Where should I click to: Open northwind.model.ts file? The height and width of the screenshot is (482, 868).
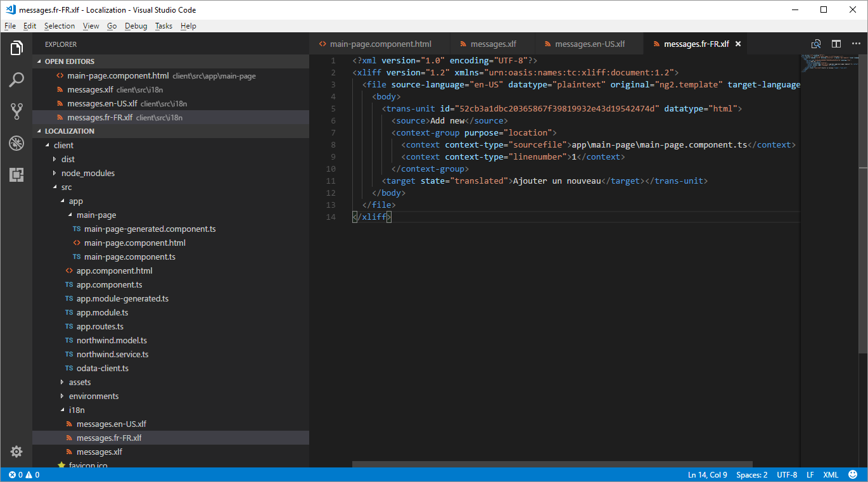170,340
